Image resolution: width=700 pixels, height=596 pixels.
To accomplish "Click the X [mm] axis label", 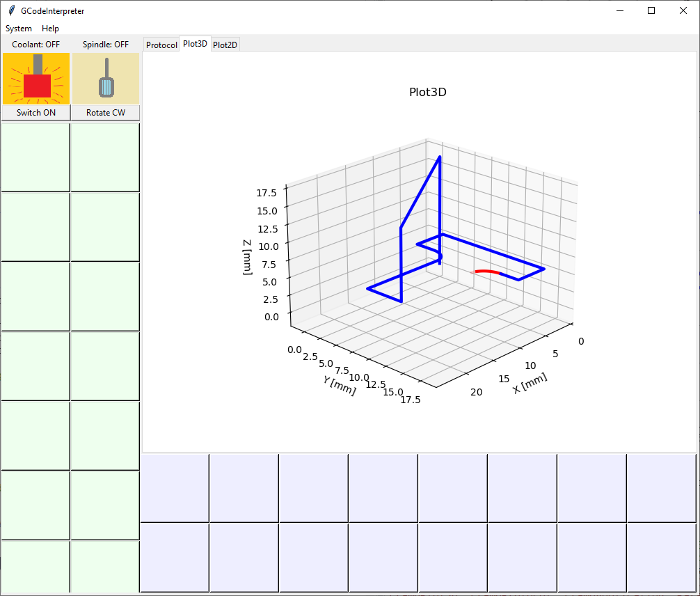I will click(530, 383).
